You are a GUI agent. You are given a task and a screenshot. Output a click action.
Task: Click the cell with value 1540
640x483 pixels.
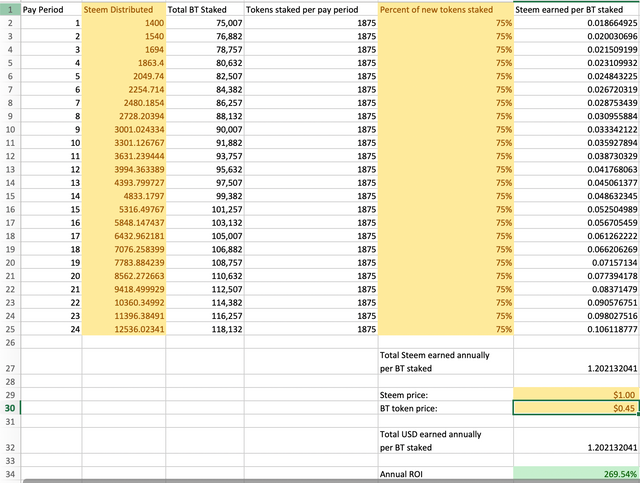pos(124,36)
